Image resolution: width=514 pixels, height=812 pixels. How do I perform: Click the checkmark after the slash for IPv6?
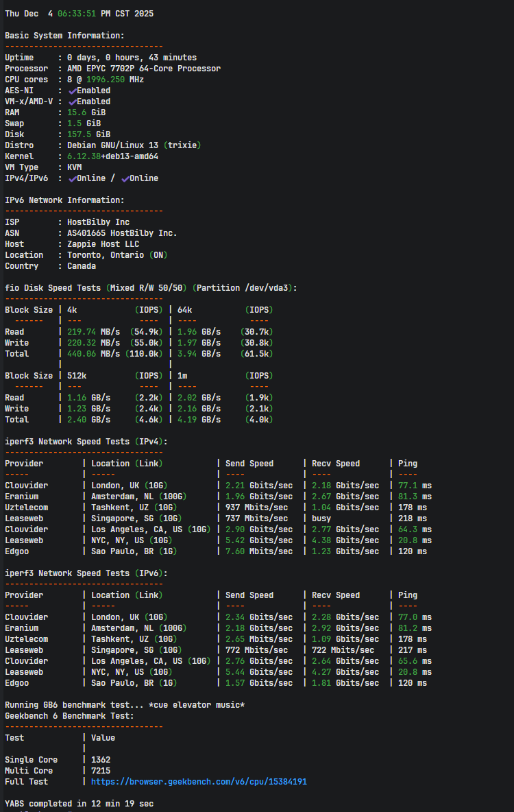click(125, 178)
